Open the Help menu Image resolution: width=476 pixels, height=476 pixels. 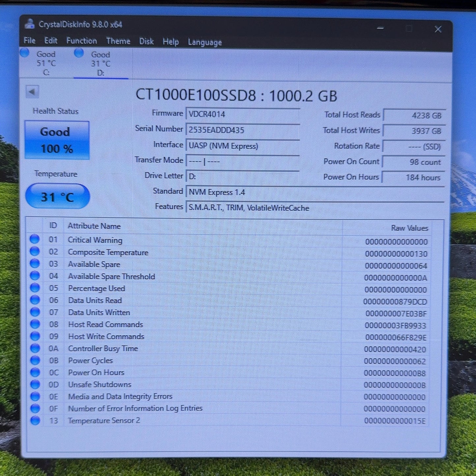(x=171, y=42)
